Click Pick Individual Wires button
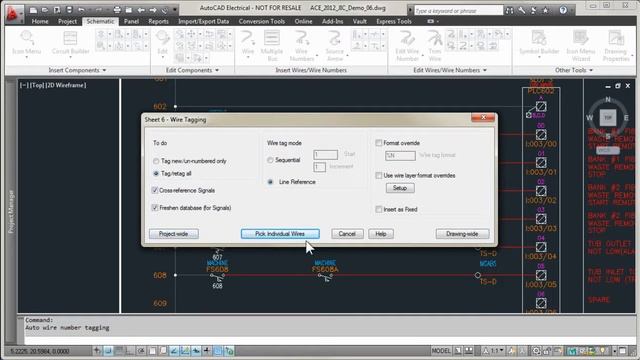Screen dimensions: 640x360 (x=280, y=234)
